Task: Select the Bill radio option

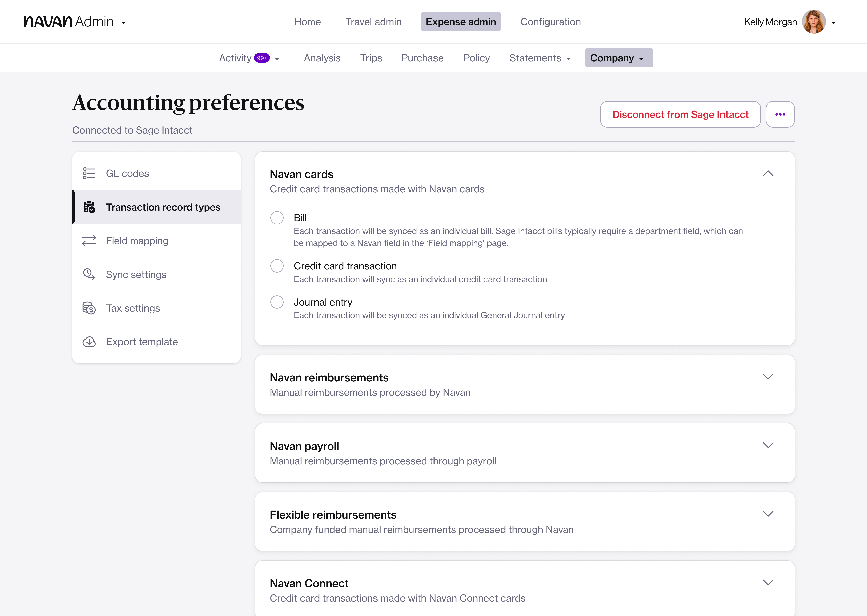Action: (277, 218)
